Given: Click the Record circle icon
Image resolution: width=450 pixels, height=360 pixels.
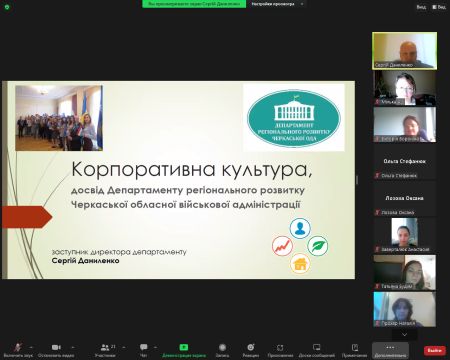Looking at the screenshot, I should point(222,347).
